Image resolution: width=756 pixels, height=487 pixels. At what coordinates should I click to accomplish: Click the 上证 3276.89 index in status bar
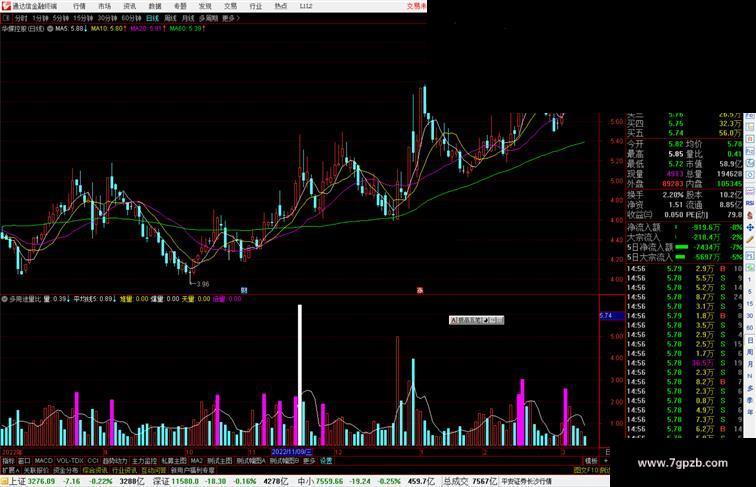[32, 481]
